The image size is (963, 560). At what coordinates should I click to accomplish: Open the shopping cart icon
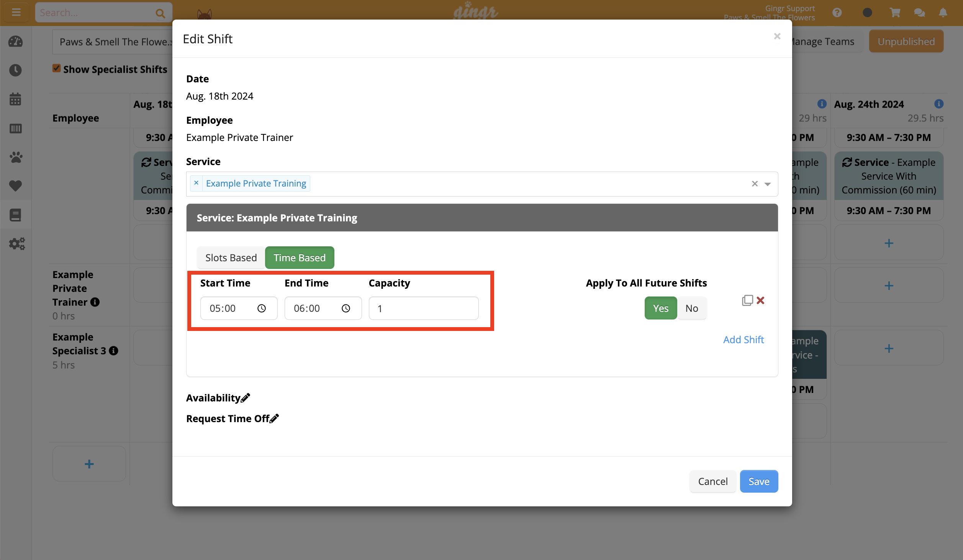coord(895,13)
